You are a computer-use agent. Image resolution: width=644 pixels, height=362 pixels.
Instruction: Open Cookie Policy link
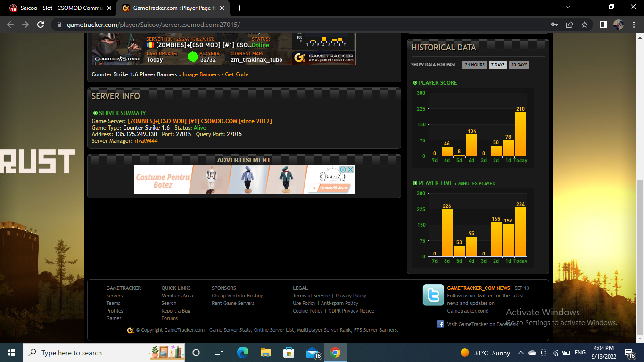pos(308,311)
